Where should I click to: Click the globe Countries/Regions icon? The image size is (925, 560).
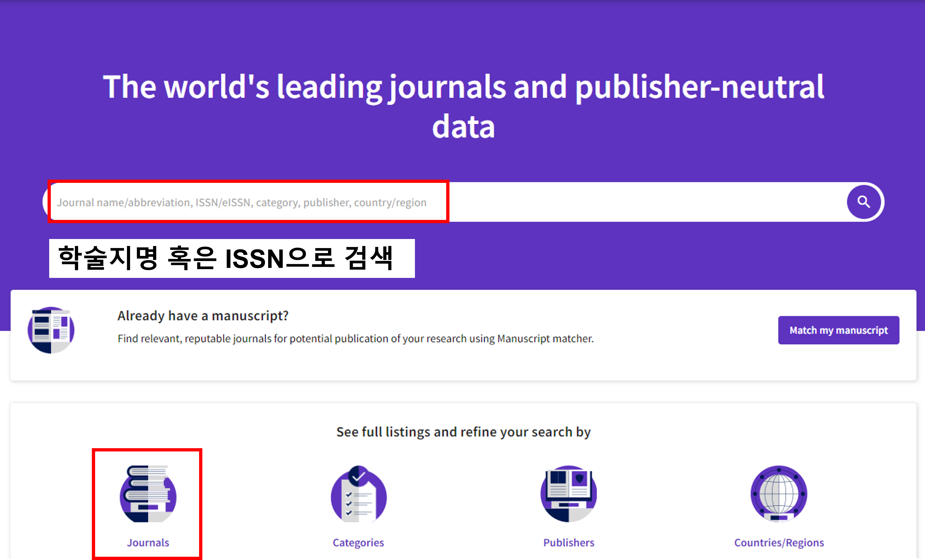[x=779, y=494]
